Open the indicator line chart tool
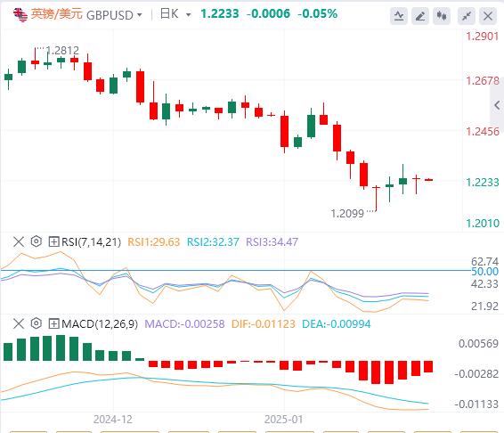This screenshot has height=433, width=504. click(x=399, y=15)
